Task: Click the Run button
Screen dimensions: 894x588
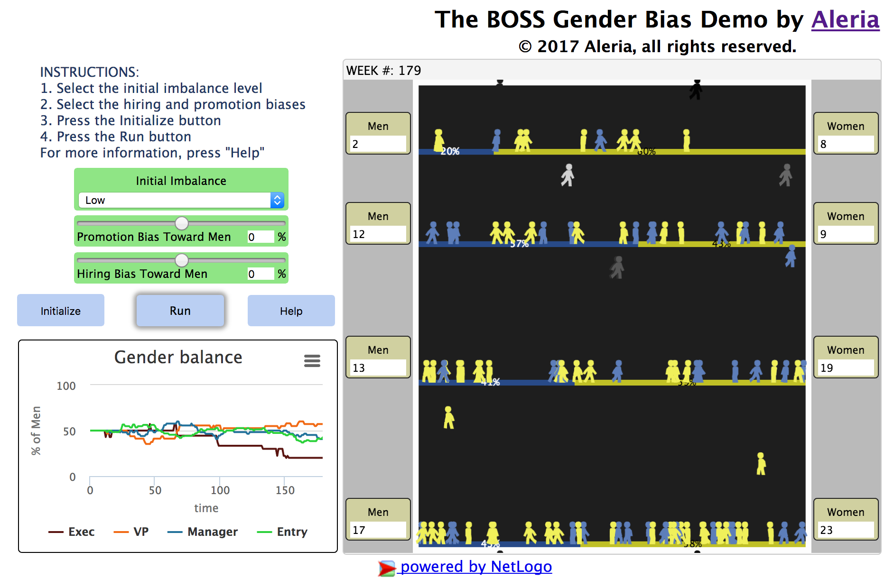Action: [180, 311]
